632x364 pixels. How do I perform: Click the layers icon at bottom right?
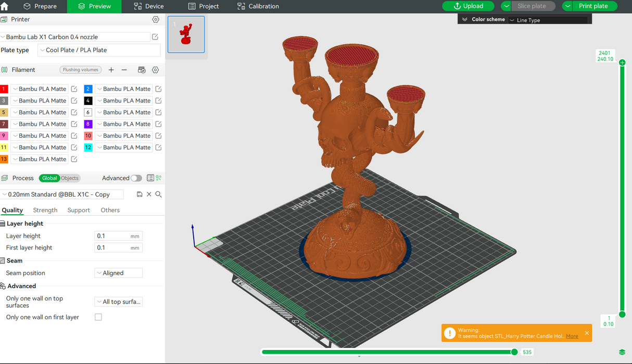coord(622,352)
